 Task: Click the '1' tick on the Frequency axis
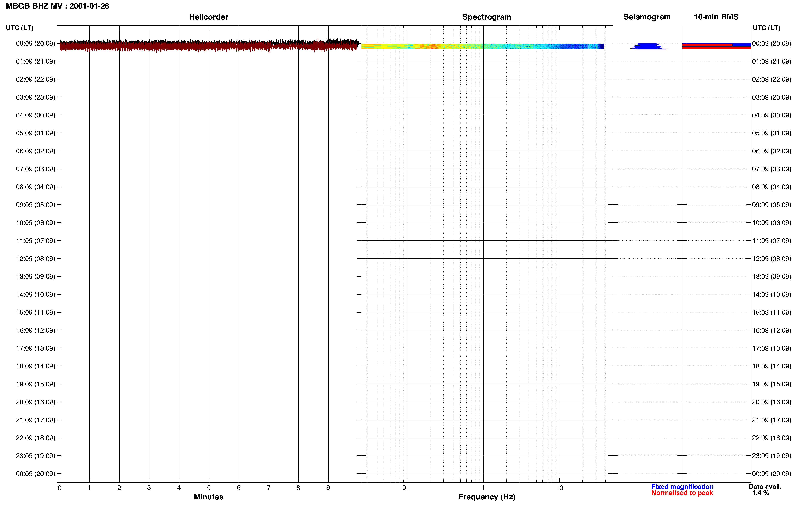[x=483, y=487]
